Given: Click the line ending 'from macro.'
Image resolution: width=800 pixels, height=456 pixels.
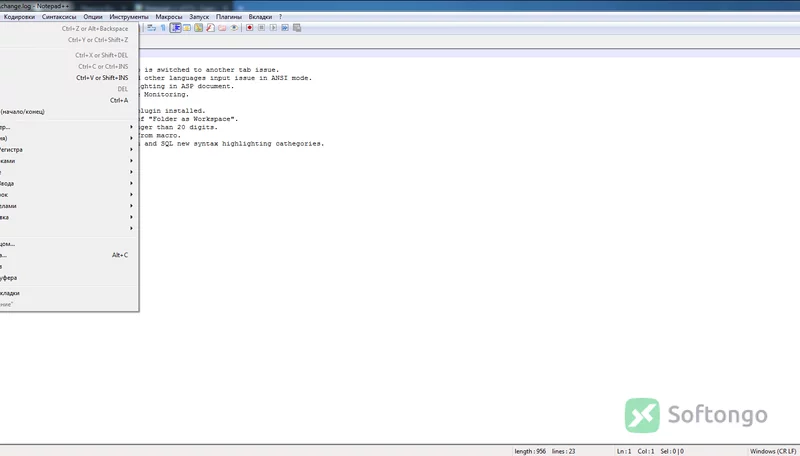Looking at the screenshot, I should coord(160,135).
